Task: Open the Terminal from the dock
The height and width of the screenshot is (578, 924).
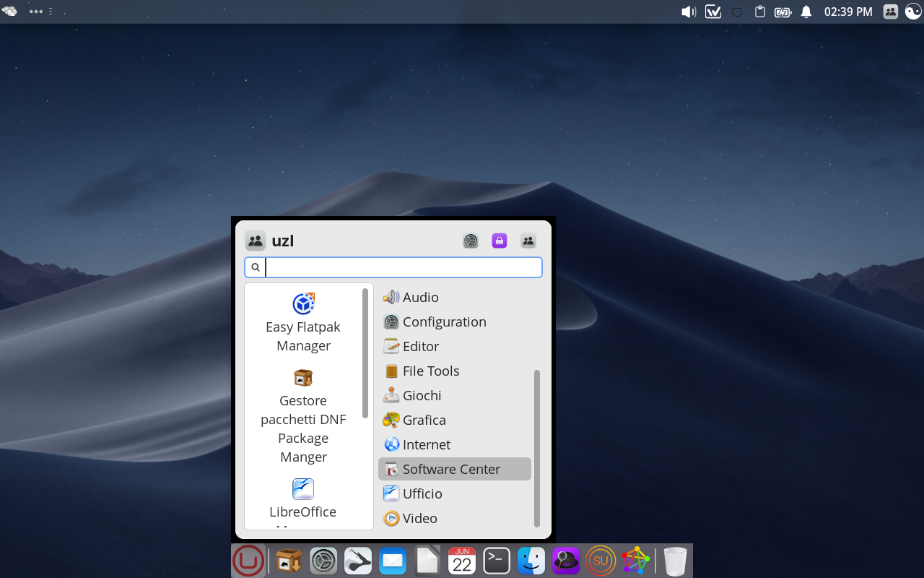Action: pyautogui.click(x=497, y=561)
